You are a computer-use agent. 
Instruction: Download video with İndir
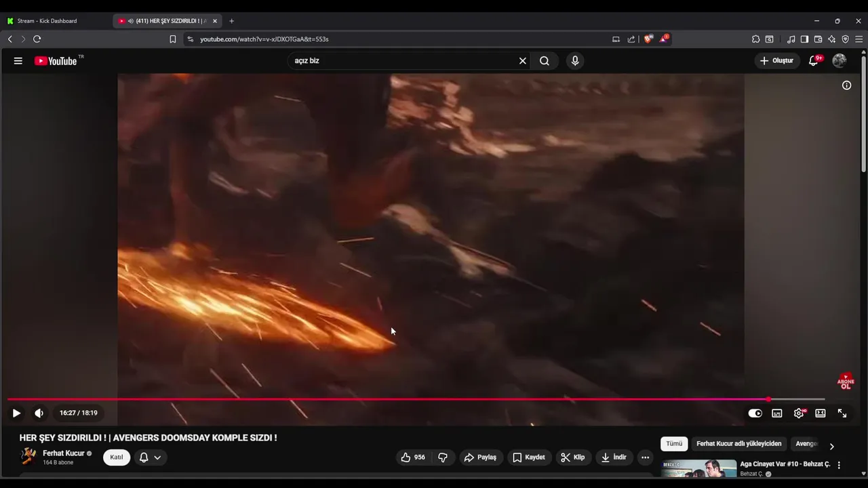click(613, 457)
